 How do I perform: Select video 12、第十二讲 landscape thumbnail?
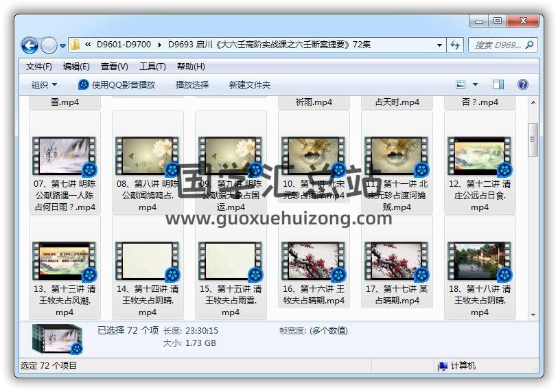[x=480, y=156]
